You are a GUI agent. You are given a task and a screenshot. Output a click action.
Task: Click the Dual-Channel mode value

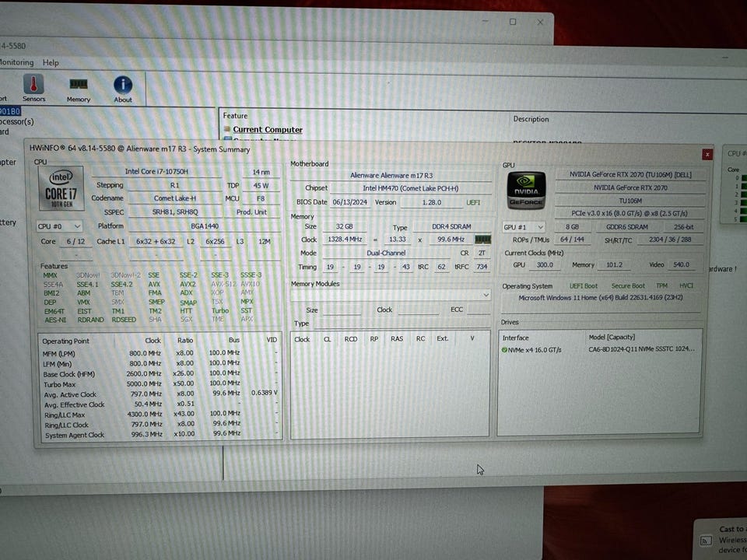386,253
